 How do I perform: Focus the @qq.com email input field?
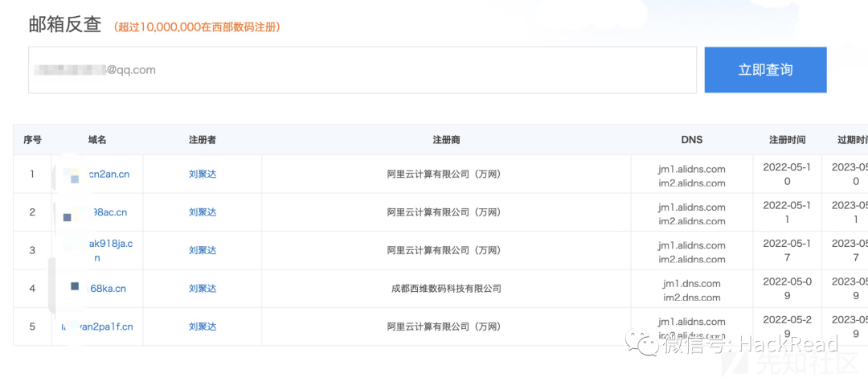coord(362,70)
